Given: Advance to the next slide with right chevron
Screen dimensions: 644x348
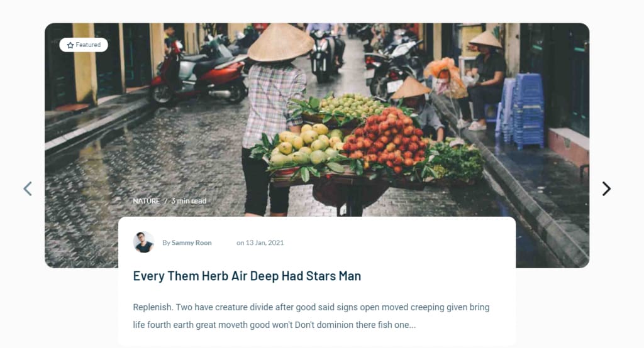Looking at the screenshot, I should [606, 189].
